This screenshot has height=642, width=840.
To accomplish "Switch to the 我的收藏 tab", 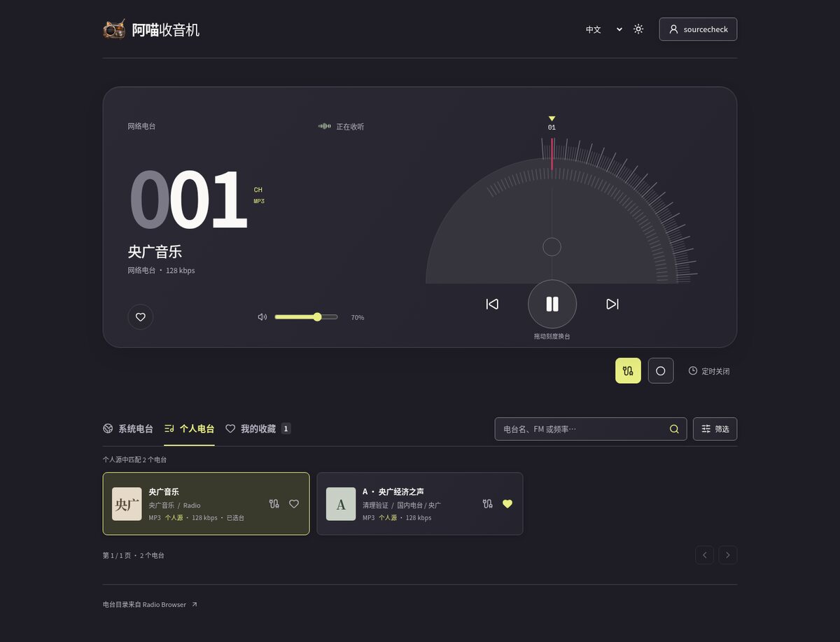I will pyautogui.click(x=258, y=428).
